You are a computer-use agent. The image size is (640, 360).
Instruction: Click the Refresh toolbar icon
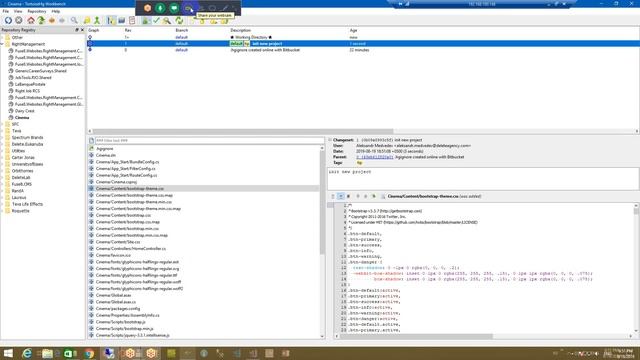point(8,20)
